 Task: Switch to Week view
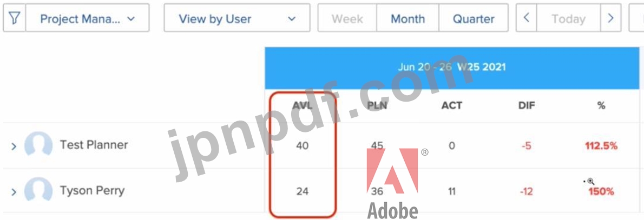click(x=347, y=18)
